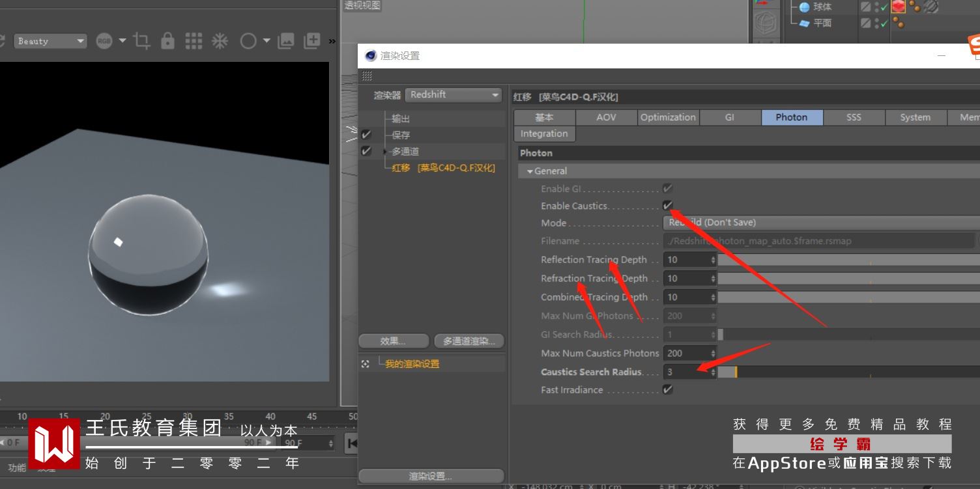Click the Caustics Search Radius slider

[848, 372]
